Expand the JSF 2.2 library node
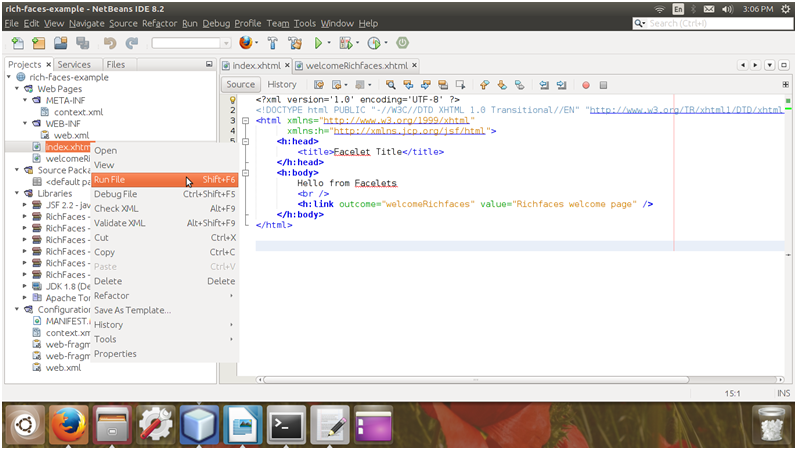This screenshot has height=450, width=797. [24, 205]
